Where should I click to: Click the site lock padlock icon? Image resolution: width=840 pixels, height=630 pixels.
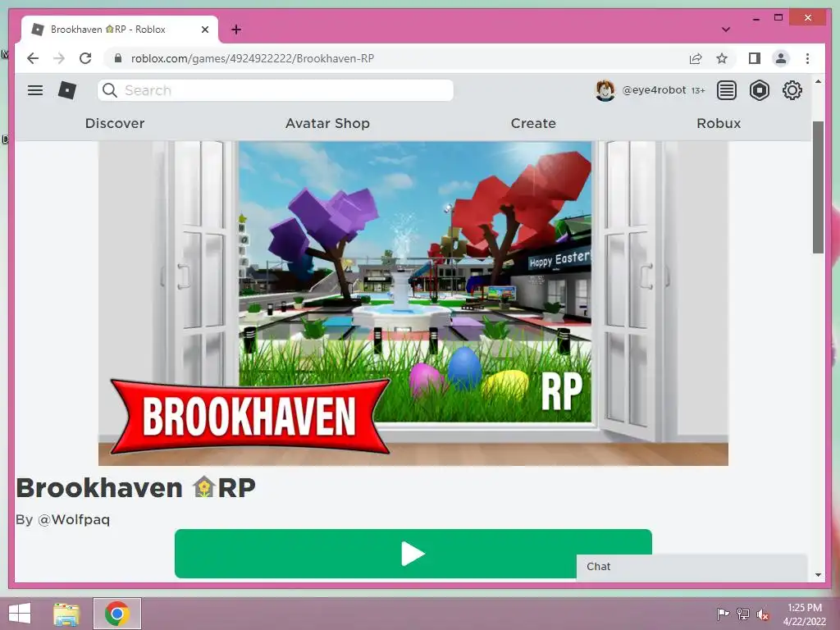118,58
